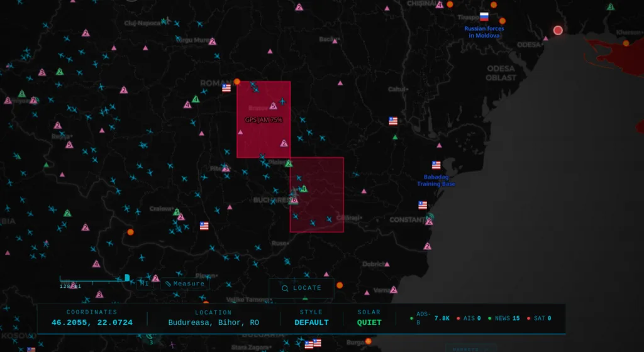Open the Russian forces in Moldova label

point(484,32)
